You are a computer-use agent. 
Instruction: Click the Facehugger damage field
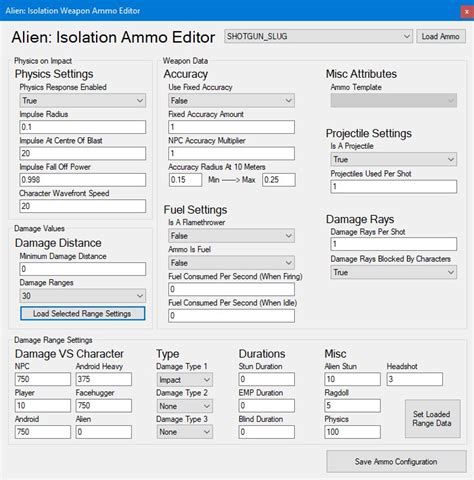tap(104, 406)
